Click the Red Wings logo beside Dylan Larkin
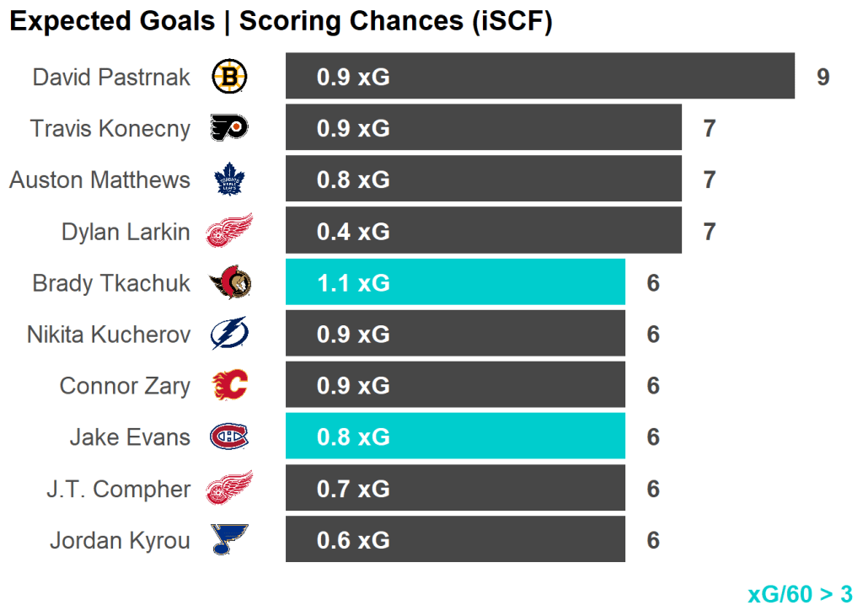This screenshot has width=863, height=616. pyautogui.click(x=229, y=231)
